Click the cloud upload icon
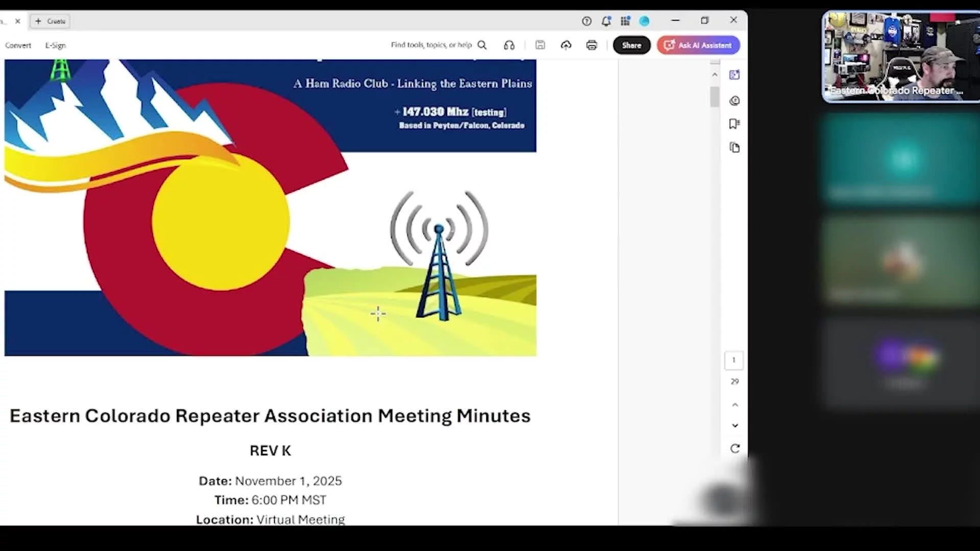The height and width of the screenshot is (551, 980). point(566,45)
